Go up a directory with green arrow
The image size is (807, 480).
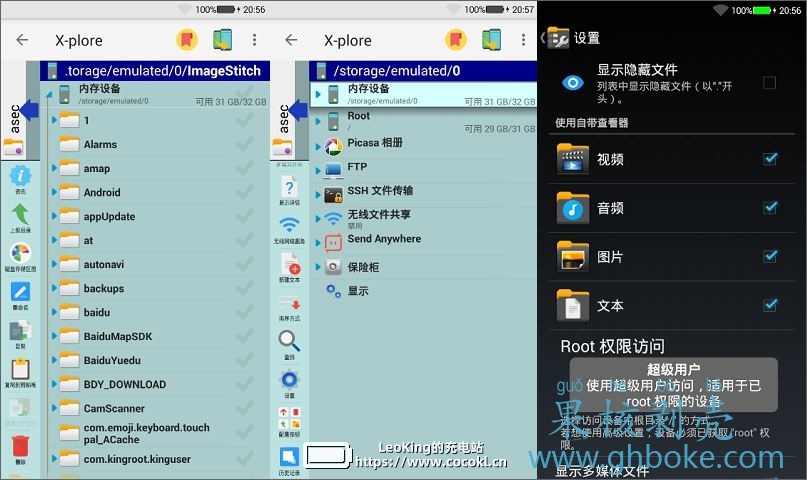pos(20,214)
